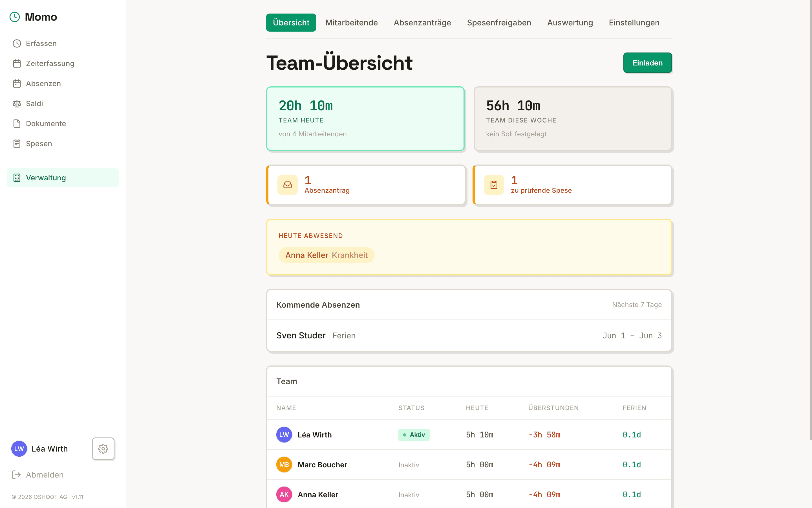Image resolution: width=812 pixels, height=508 pixels.
Task: Click the Verwaltung building icon
Action: [17, 178]
